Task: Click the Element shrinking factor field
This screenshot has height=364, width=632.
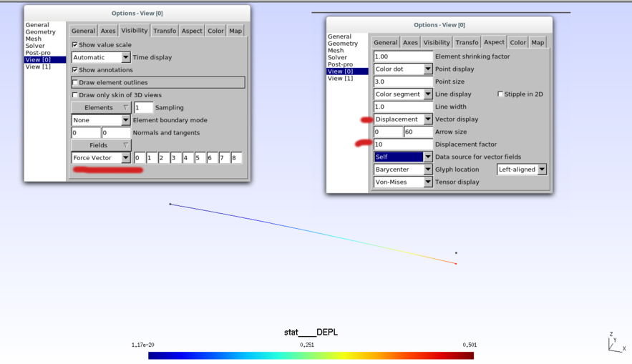Action: point(403,56)
